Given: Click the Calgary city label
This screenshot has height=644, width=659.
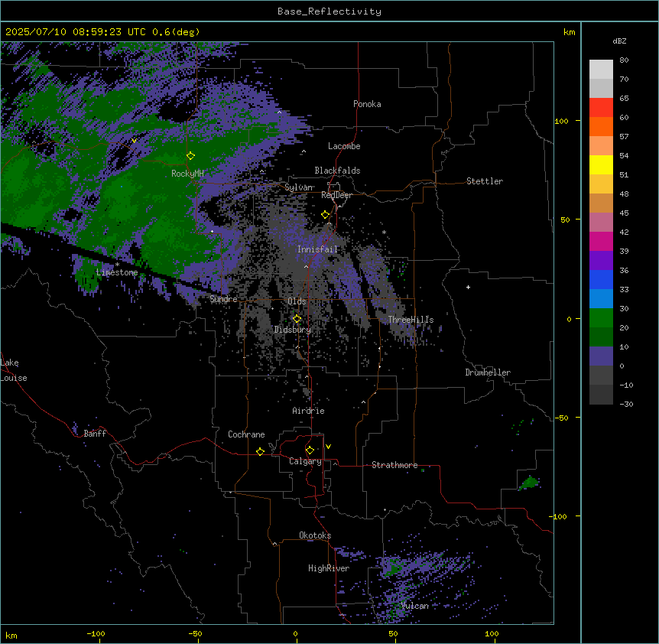Looking at the screenshot, I should [306, 461].
